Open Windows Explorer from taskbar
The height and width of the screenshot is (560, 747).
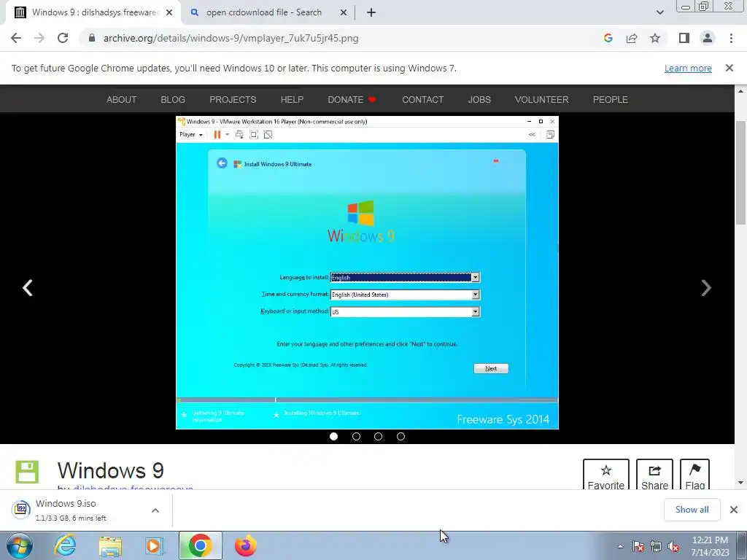pos(110,545)
